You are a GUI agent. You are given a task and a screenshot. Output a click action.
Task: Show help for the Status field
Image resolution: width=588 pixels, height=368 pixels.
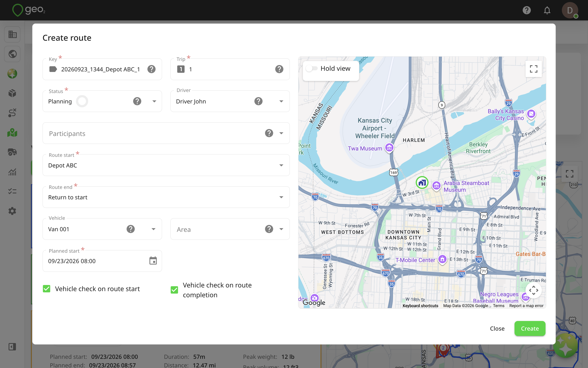pyautogui.click(x=137, y=101)
